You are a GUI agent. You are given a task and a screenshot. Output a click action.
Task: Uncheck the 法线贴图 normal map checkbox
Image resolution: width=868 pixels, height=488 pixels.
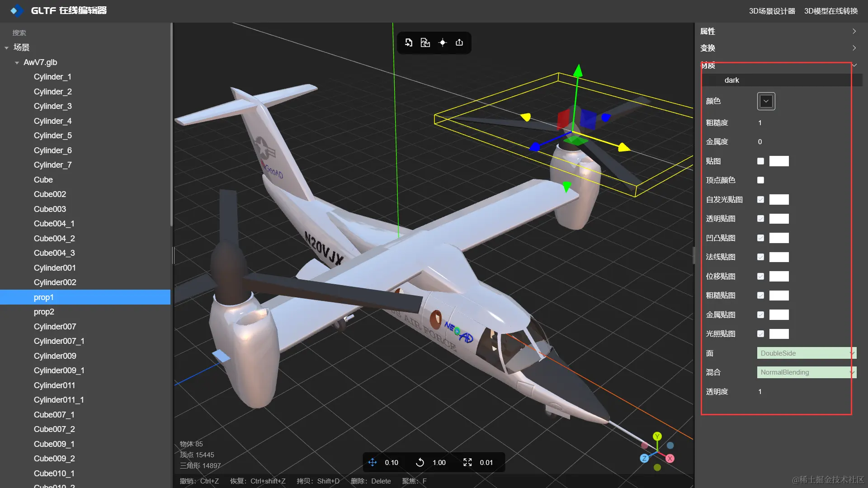coord(760,257)
